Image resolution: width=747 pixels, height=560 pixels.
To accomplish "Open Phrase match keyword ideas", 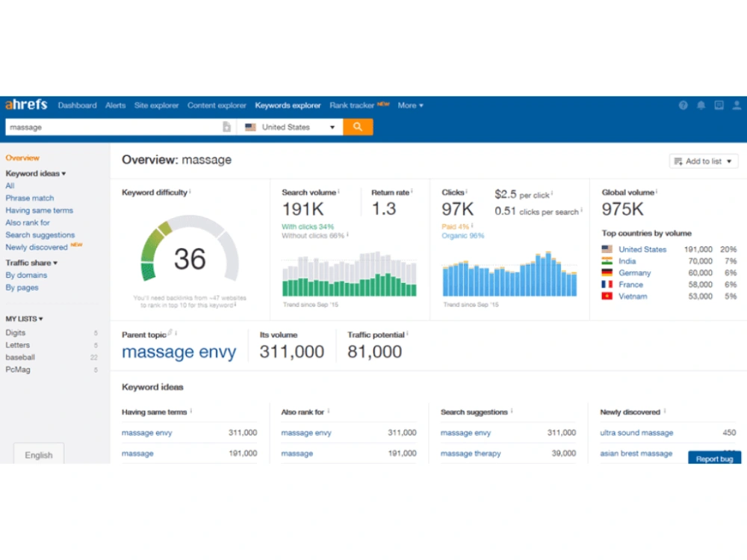I will pyautogui.click(x=30, y=198).
